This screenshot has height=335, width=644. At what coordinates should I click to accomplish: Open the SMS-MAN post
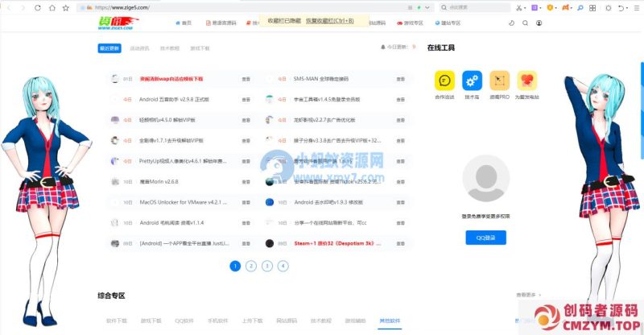pyautogui.click(x=320, y=79)
